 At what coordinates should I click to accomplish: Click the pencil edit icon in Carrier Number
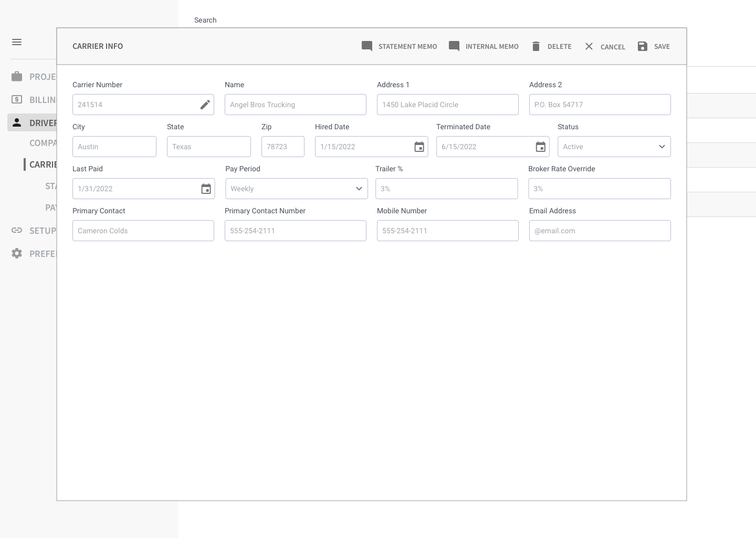(205, 105)
